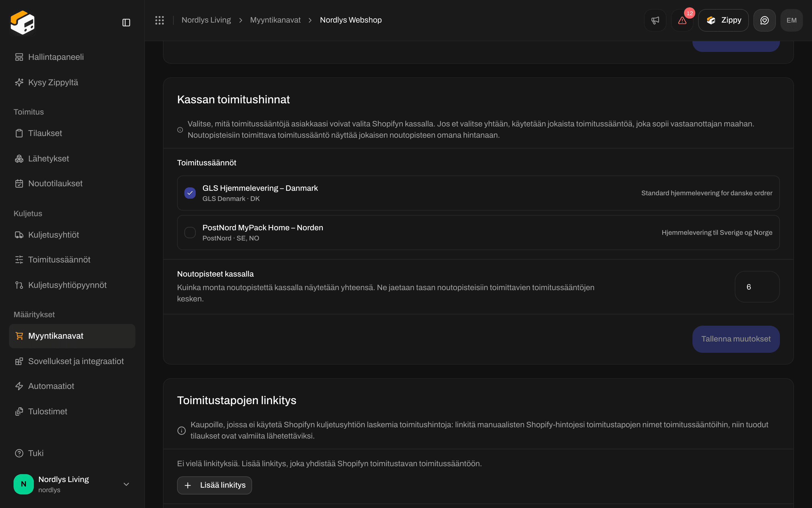This screenshot has height=508, width=812.
Task: Open the Zippy assistant button
Action: click(723, 20)
